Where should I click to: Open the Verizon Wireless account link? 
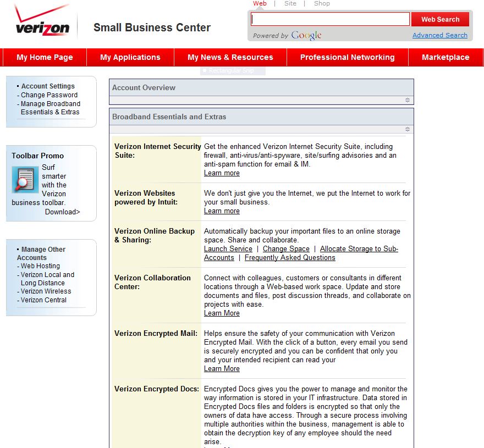[46, 291]
